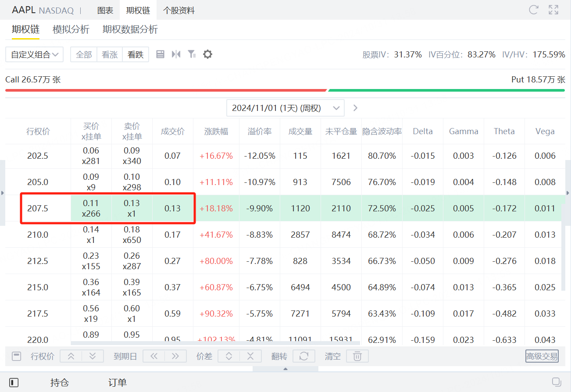Switch to the 模拟分析 sub-tab
This screenshot has width=571, height=392.
point(71,29)
